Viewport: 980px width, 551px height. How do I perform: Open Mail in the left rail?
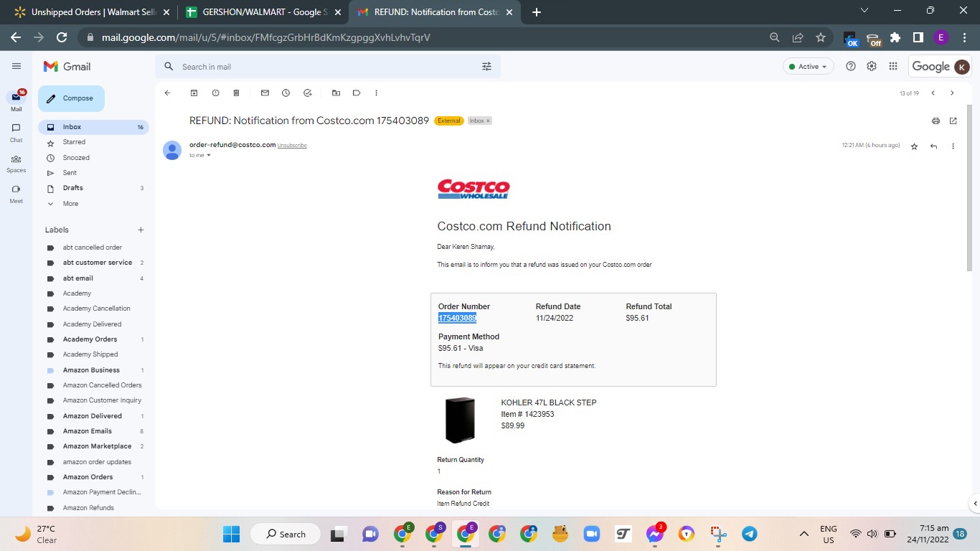pos(16,100)
